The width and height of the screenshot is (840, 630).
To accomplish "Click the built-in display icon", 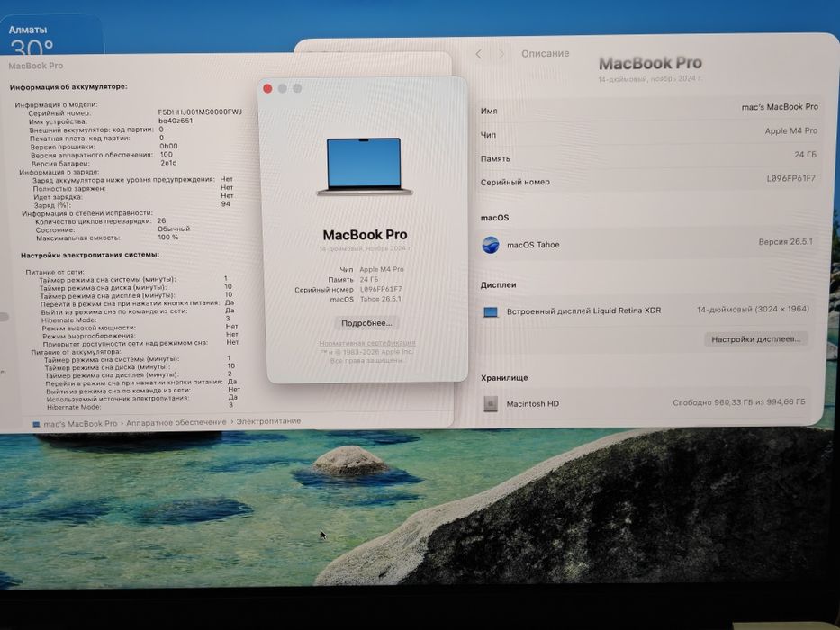I will coord(490,311).
